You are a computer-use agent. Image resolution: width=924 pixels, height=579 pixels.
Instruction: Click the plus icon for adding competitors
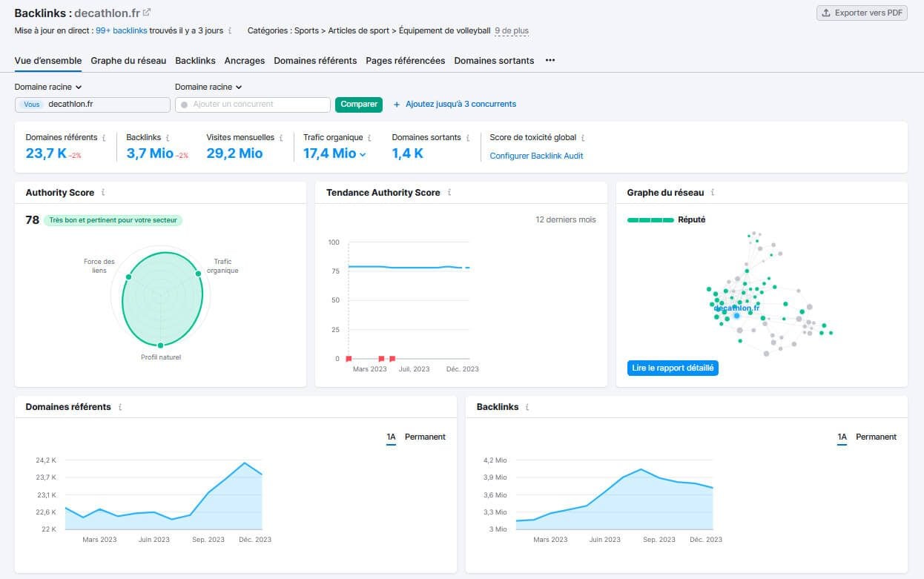click(397, 105)
